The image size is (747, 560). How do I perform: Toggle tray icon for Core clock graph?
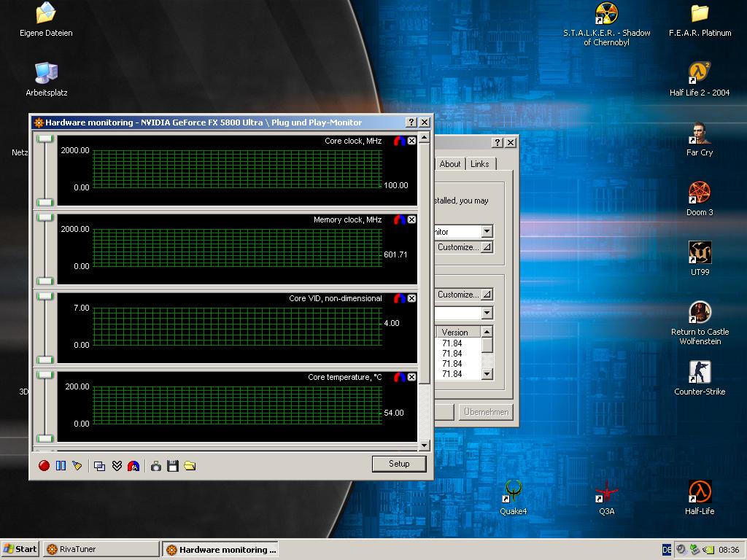[x=399, y=141]
